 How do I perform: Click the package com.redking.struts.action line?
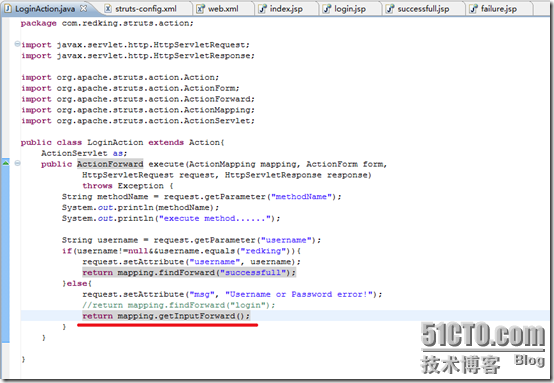(107, 23)
